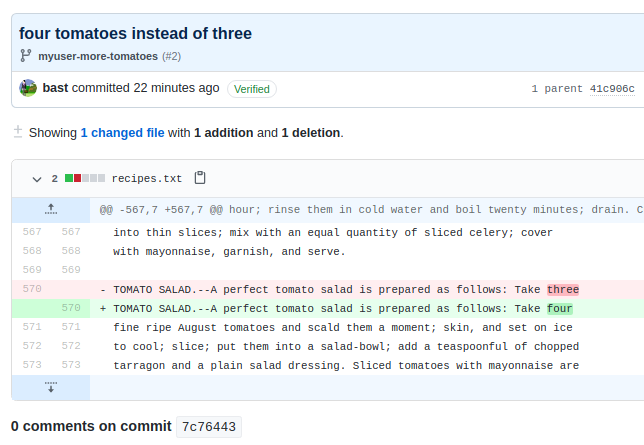
Task: Click the diff toggle icon beside Showing
Action: coord(17,132)
